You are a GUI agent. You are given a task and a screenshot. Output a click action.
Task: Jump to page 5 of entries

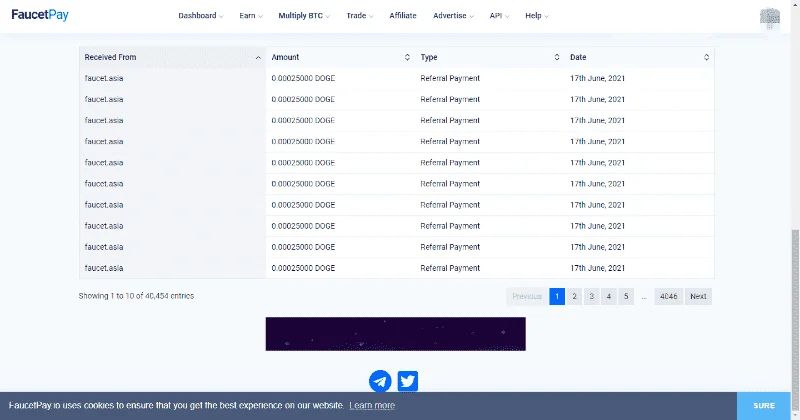[x=626, y=297]
